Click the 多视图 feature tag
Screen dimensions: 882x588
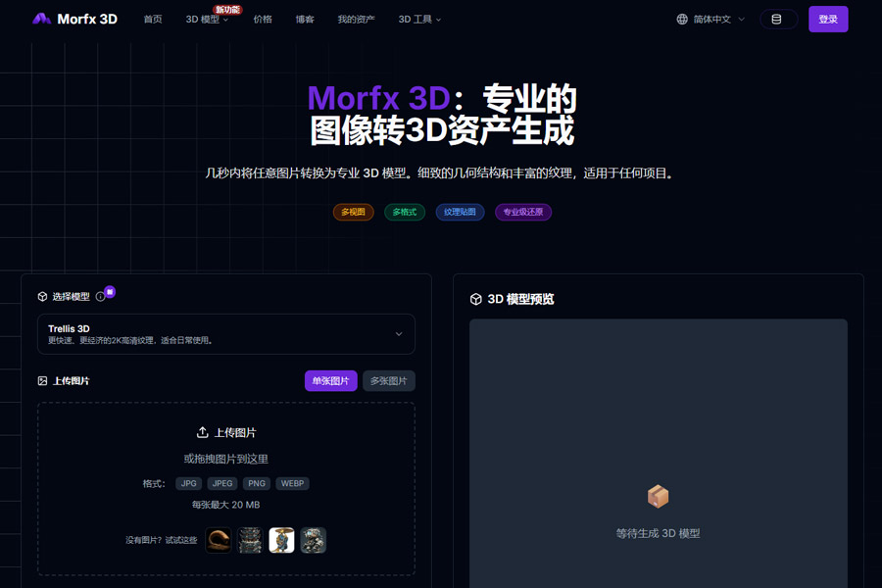point(353,212)
